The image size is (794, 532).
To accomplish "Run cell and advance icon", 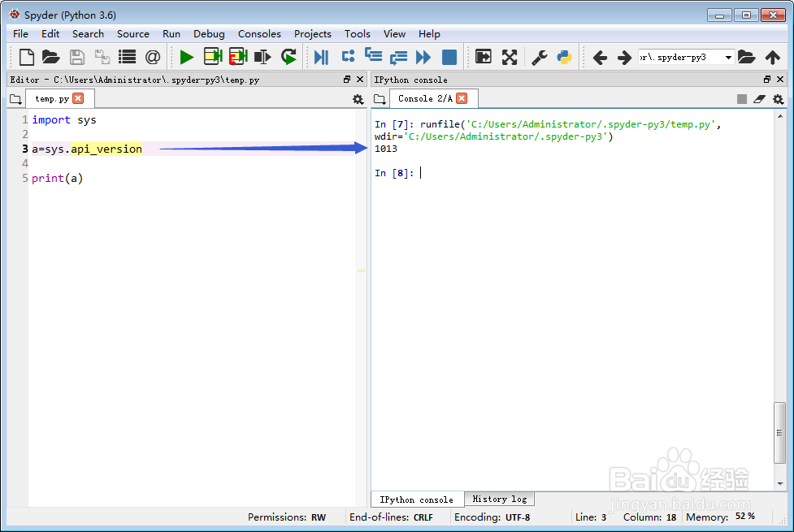I will [x=238, y=57].
